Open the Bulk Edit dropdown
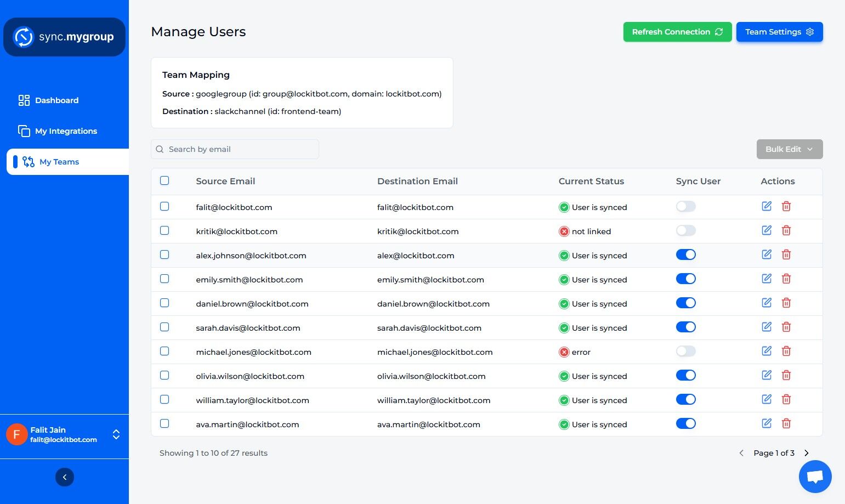Viewport: 845px width, 504px height. click(x=789, y=149)
